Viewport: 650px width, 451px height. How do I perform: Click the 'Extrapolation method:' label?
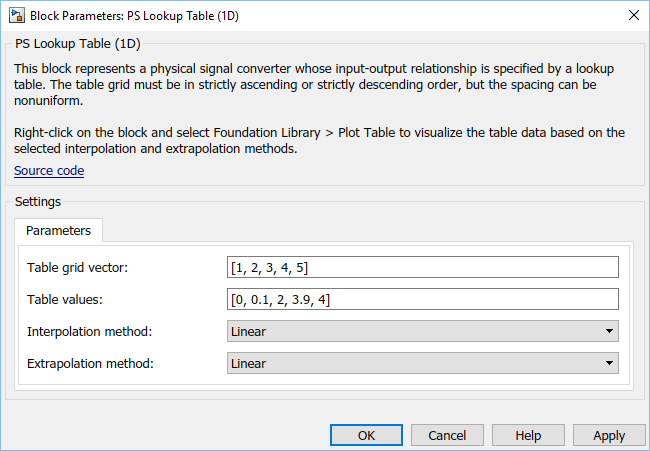click(x=90, y=363)
